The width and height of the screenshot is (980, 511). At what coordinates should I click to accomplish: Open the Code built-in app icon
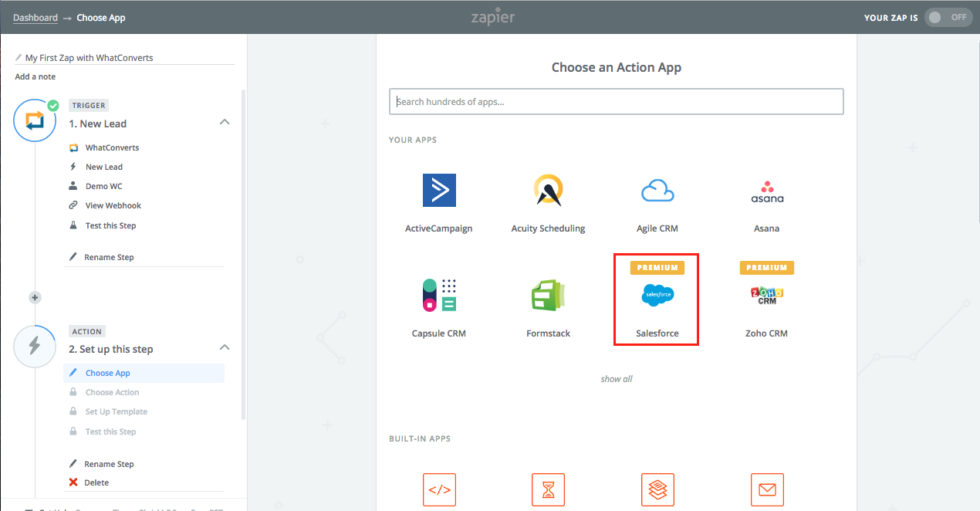[x=439, y=489]
